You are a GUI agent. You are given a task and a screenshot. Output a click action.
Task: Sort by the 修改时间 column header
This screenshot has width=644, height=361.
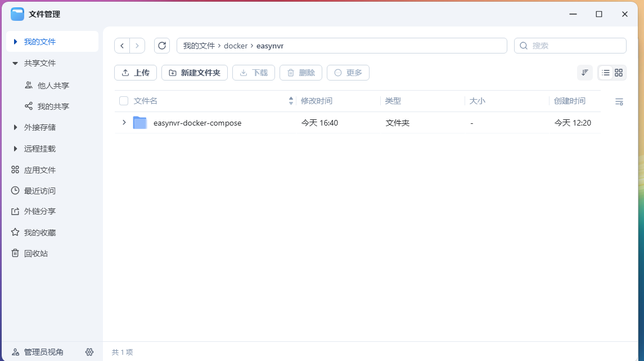coord(317,101)
